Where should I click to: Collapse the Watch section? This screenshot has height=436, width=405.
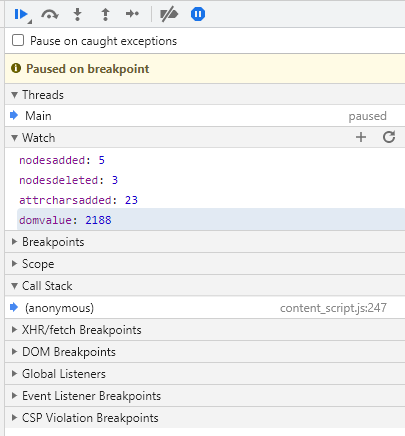14,138
